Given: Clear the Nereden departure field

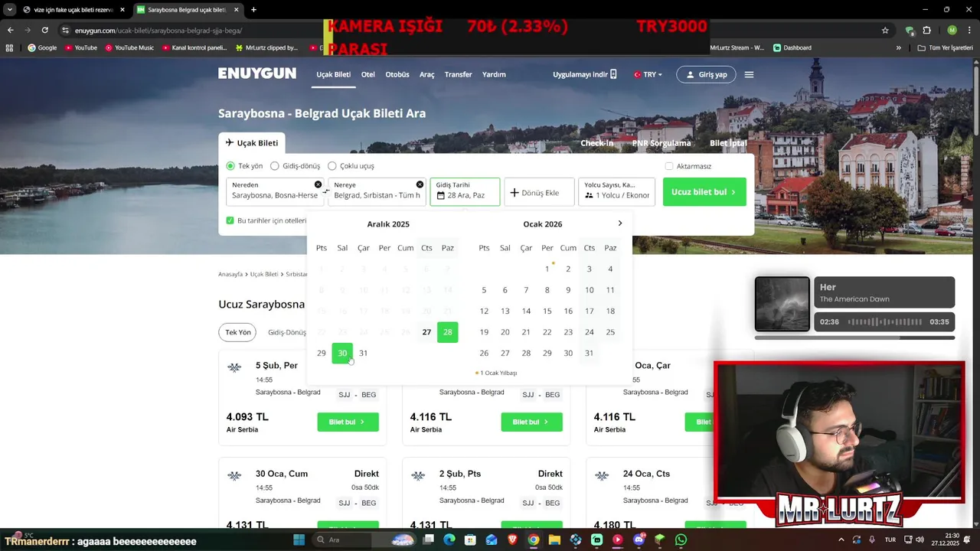Looking at the screenshot, I should click(318, 184).
